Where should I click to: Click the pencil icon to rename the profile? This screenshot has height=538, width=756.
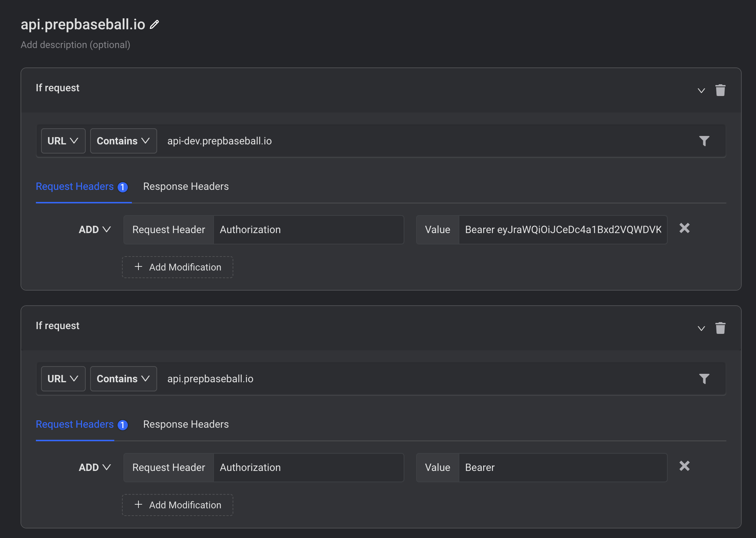point(155,25)
